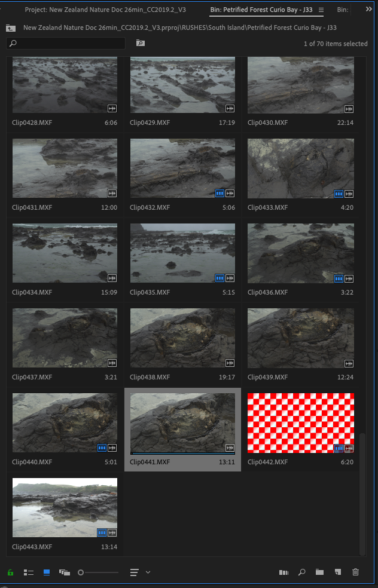Create a New Bin

click(x=319, y=572)
